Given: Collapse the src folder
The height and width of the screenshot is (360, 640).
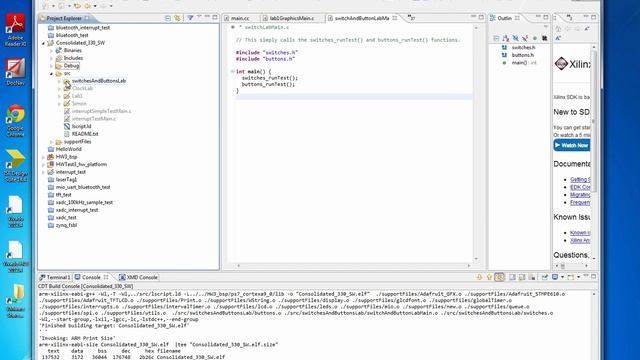Looking at the screenshot, I should pos(51,73).
